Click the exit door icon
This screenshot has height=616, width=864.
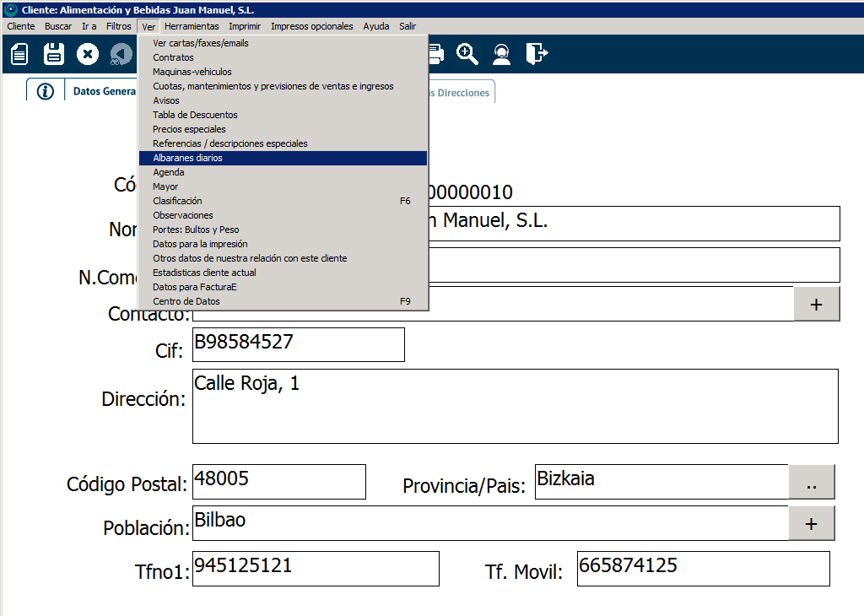[537, 55]
